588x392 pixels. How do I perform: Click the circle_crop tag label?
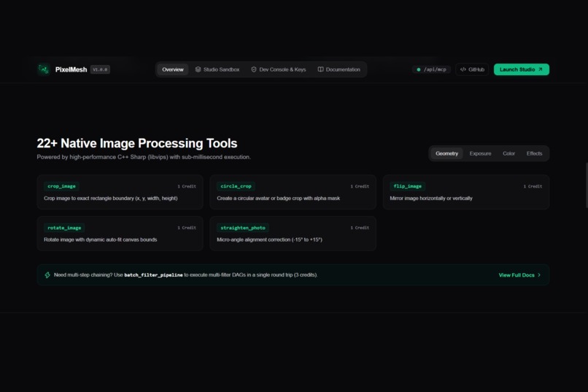(236, 186)
